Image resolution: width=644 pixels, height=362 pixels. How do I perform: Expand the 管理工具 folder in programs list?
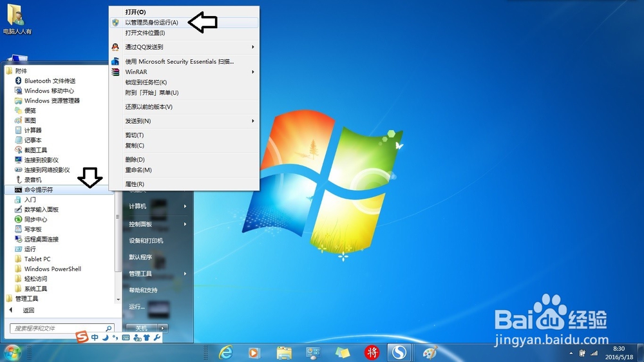22,298
